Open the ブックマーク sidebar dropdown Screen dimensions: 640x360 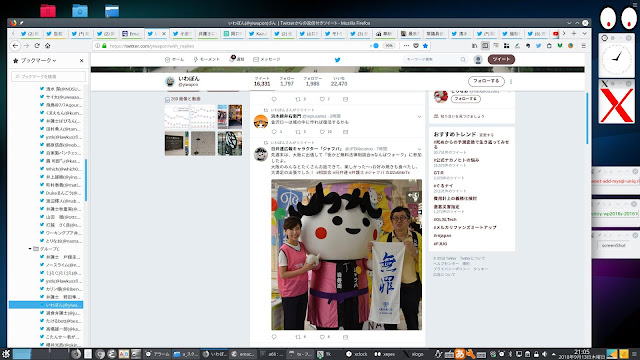point(38,60)
